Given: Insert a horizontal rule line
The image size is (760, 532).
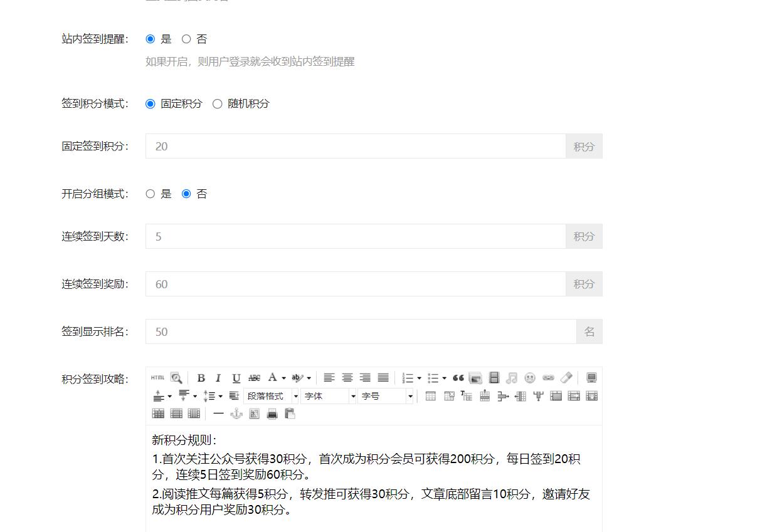Looking at the screenshot, I should pos(218,414).
